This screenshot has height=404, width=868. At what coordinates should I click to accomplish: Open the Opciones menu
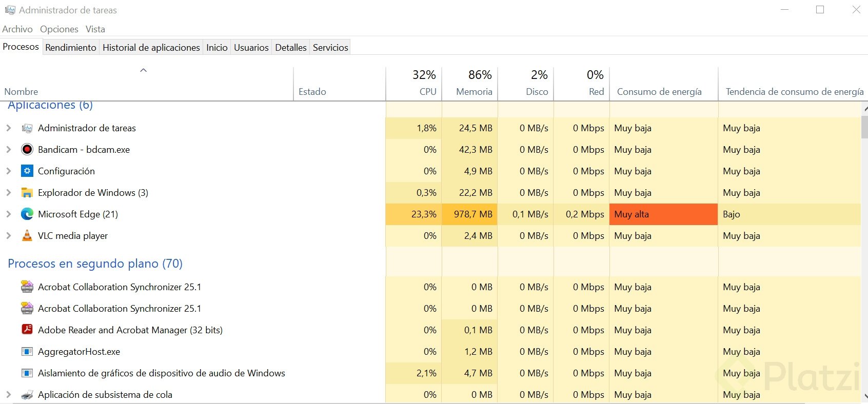pos(59,29)
